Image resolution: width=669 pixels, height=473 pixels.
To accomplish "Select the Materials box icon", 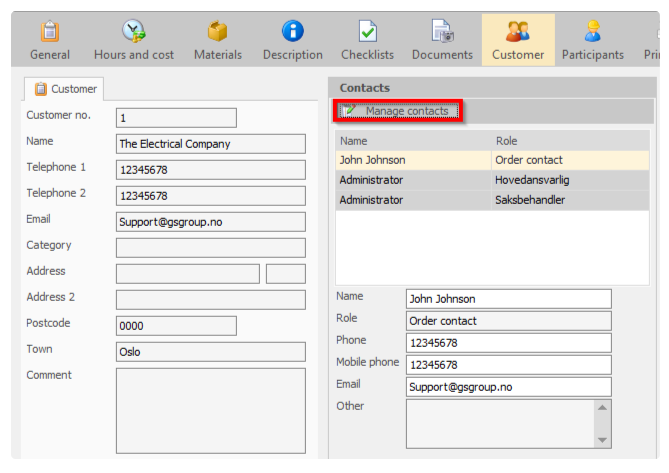I will 218,31.
